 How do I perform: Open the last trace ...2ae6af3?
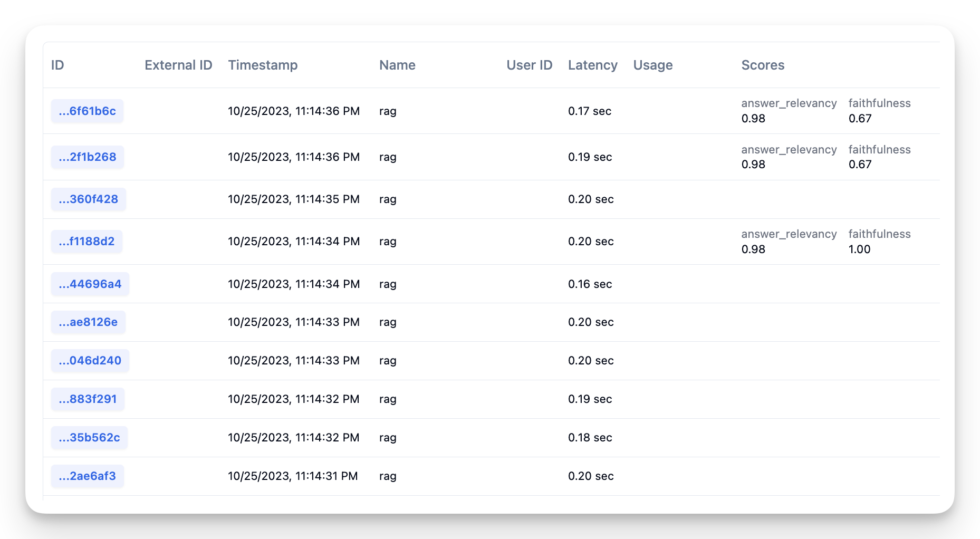point(87,476)
